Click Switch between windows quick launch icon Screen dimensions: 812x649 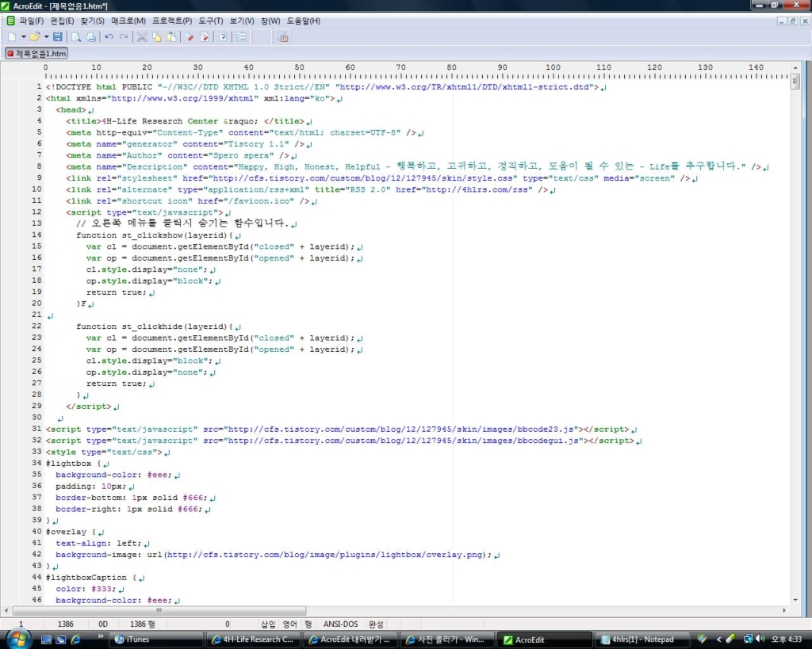(x=60, y=639)
